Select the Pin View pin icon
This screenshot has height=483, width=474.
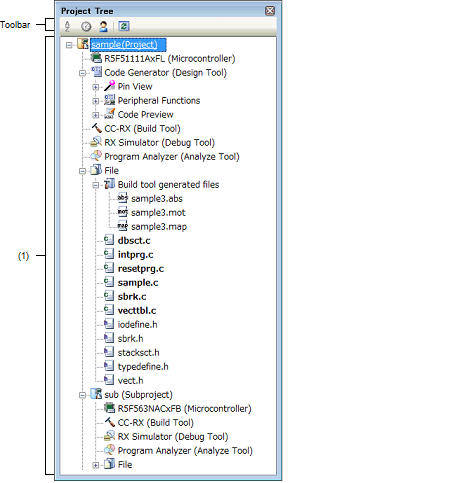(109, 86)
